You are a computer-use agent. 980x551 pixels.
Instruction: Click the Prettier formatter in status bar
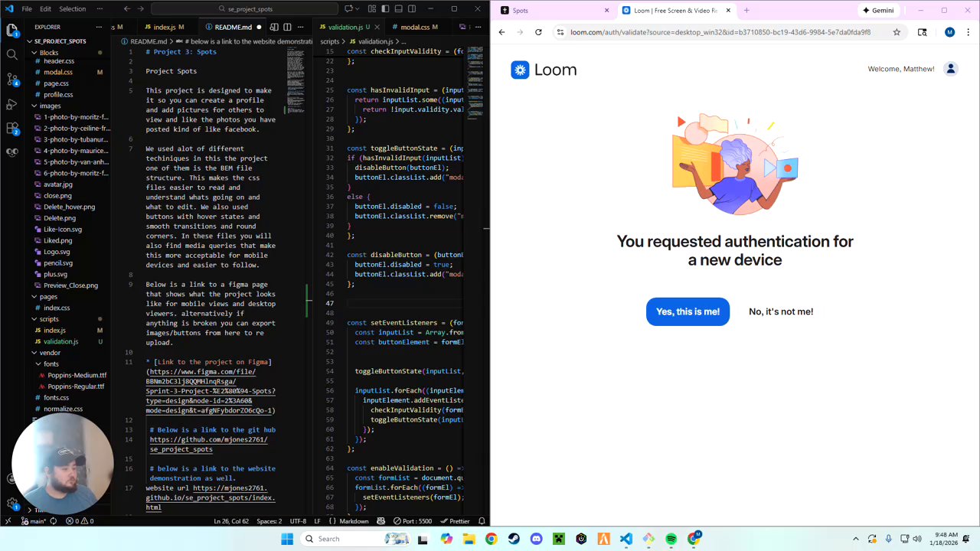(455, 521)
